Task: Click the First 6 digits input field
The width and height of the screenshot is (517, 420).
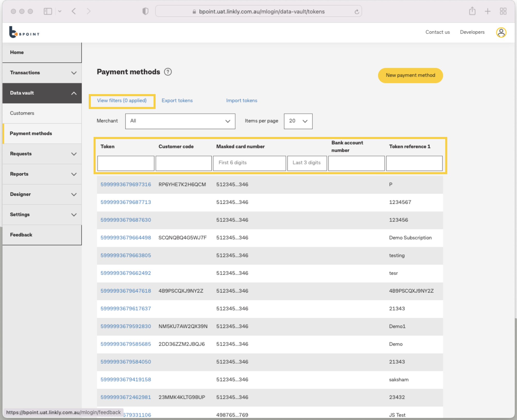Action: click(x=249, y=163)
